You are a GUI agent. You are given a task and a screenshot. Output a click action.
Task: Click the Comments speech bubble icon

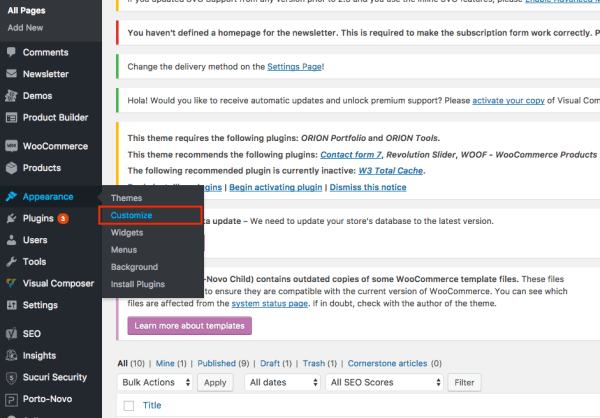click(x=11, y=51)
